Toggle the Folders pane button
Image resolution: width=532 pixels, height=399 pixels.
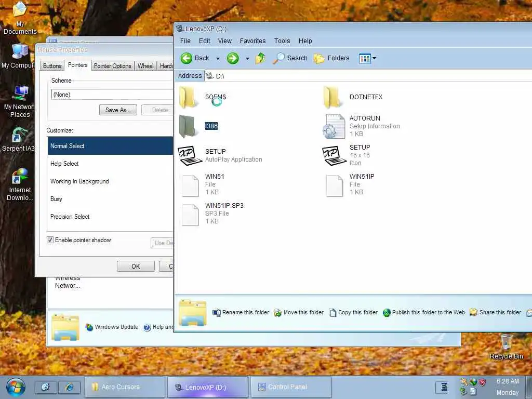331,58
